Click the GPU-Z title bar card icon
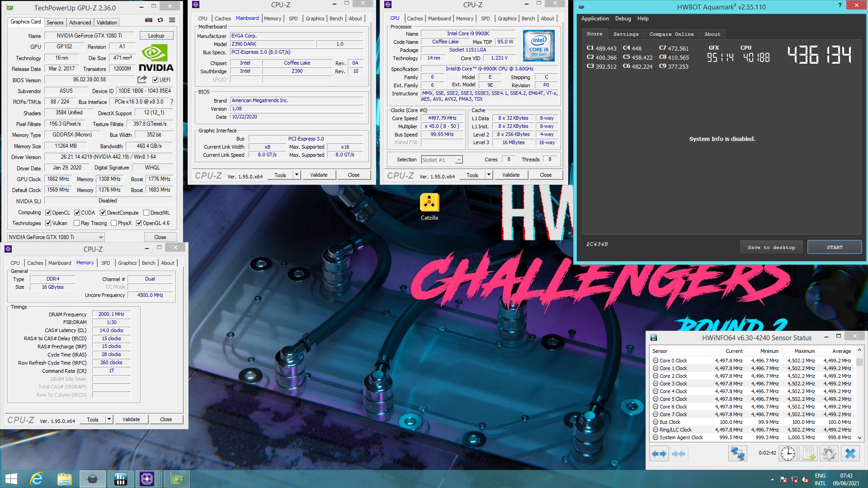868x488 pixels. click(9, 8)
